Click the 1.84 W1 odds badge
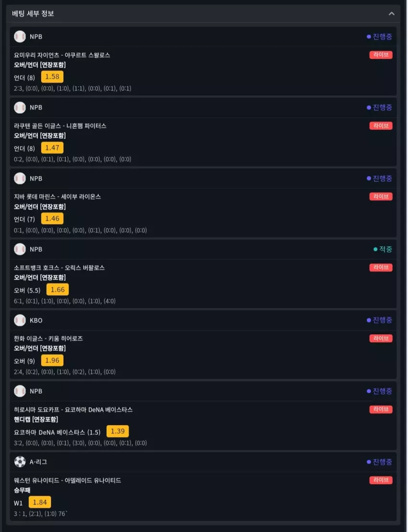Viewport: 408px width, 532px height. (x=40, y=502)
